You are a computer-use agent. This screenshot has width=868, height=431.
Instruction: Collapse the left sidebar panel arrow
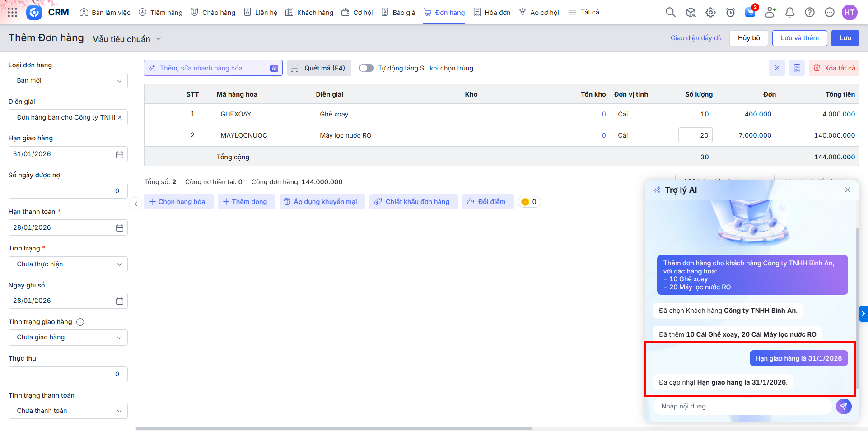pos(135,204)
